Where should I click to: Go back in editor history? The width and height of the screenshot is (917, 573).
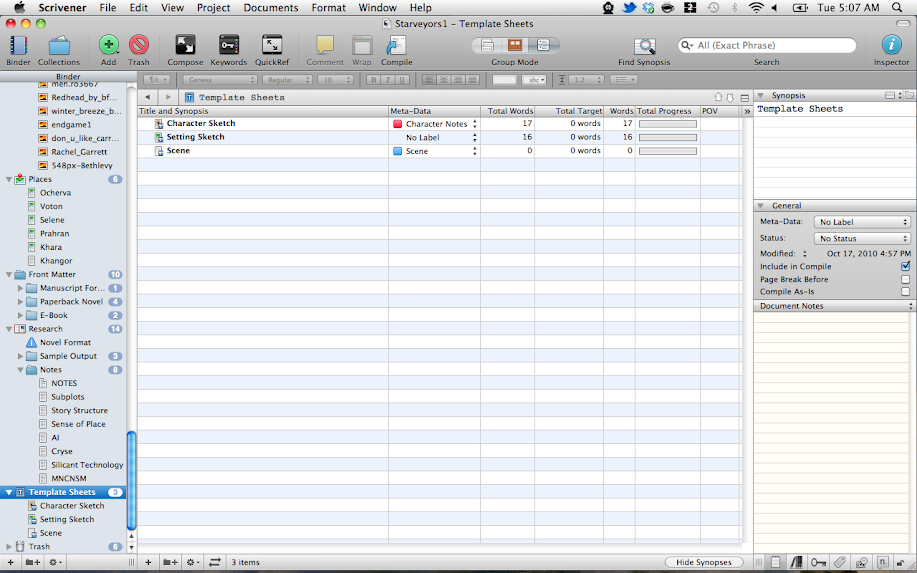coord(148,98)
